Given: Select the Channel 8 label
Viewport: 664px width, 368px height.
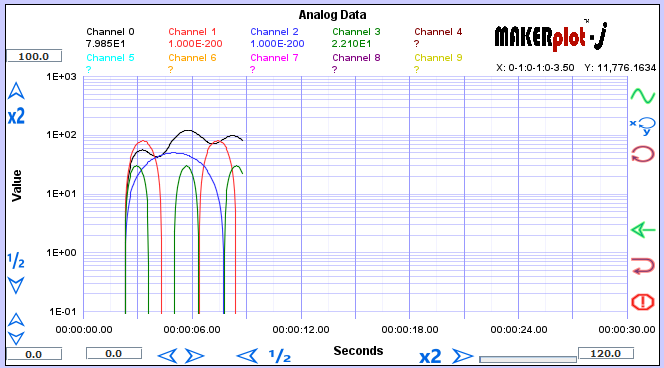Looking at the screenshot, I should 356,58.
